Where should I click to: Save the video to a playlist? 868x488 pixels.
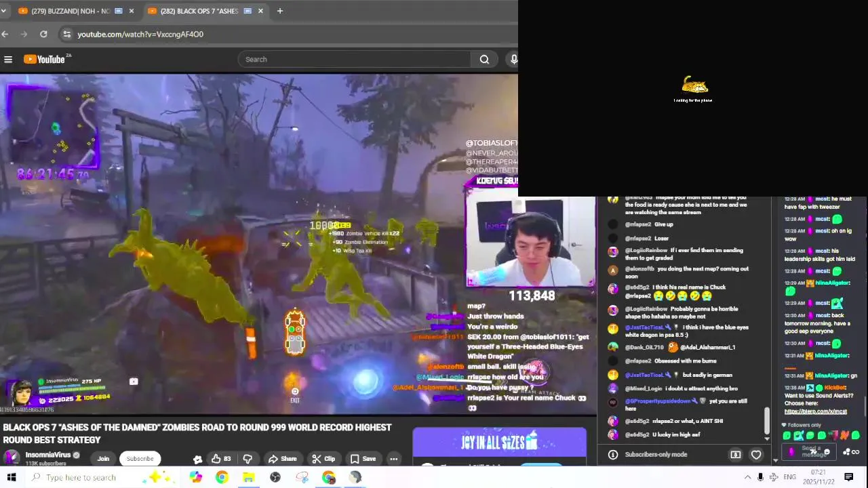(x=362, y=459)
